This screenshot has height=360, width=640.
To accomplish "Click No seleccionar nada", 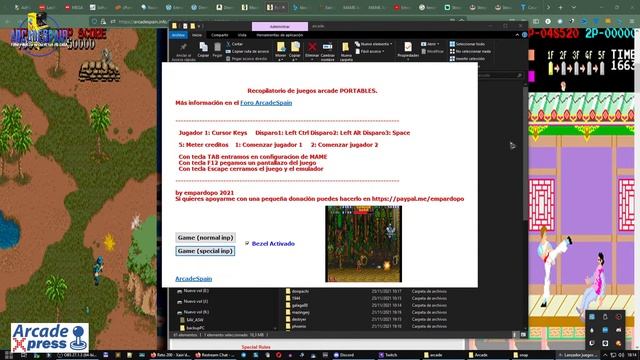I will click(470, 51).
